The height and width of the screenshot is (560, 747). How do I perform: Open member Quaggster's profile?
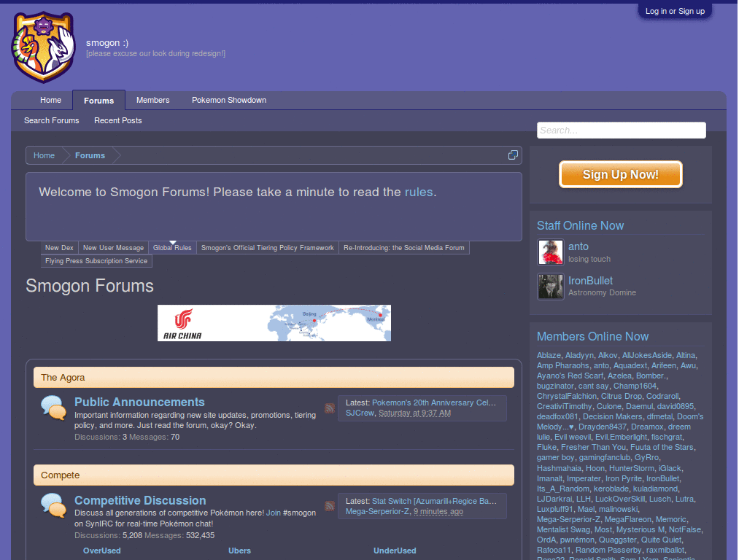pyautogui.click(x=617, y=540)
